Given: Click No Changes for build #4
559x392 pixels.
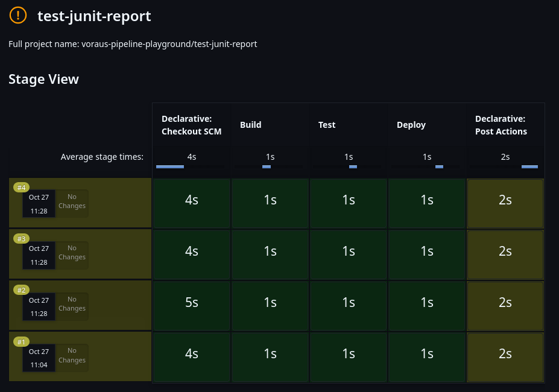Looking at the screenshot, I should tap(72, 201).
